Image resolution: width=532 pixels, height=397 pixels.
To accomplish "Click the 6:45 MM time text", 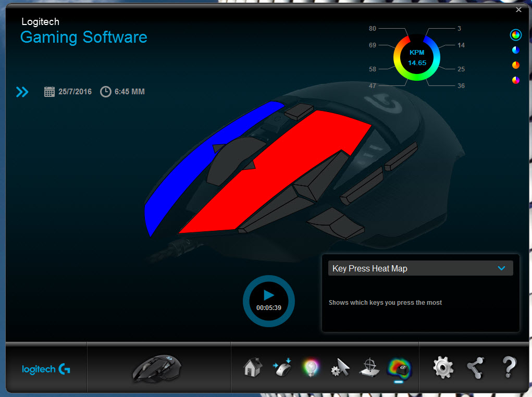I will point(130,92).
